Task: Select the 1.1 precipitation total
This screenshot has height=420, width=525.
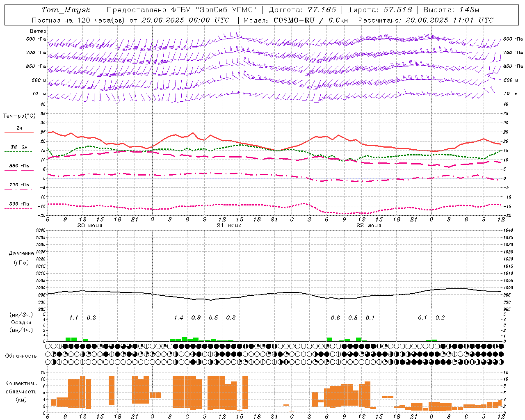Action: point(73,317)
